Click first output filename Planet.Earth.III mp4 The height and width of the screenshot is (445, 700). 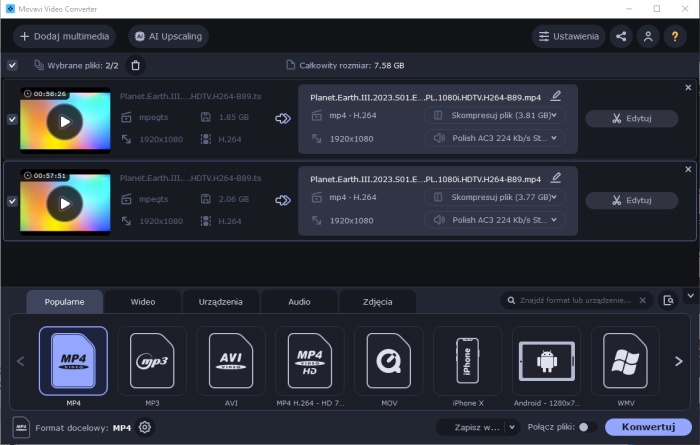point(425,97)
